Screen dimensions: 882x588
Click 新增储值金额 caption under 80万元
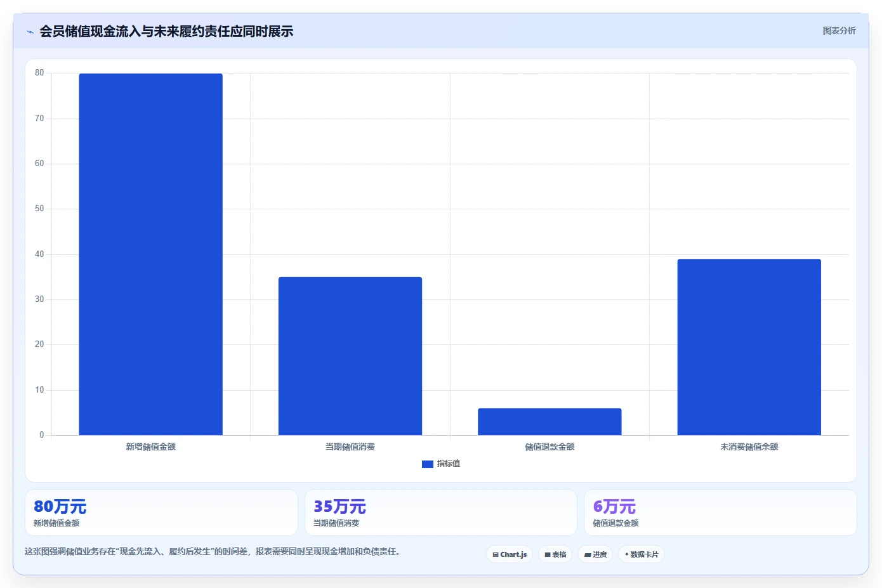coord(56,523)
